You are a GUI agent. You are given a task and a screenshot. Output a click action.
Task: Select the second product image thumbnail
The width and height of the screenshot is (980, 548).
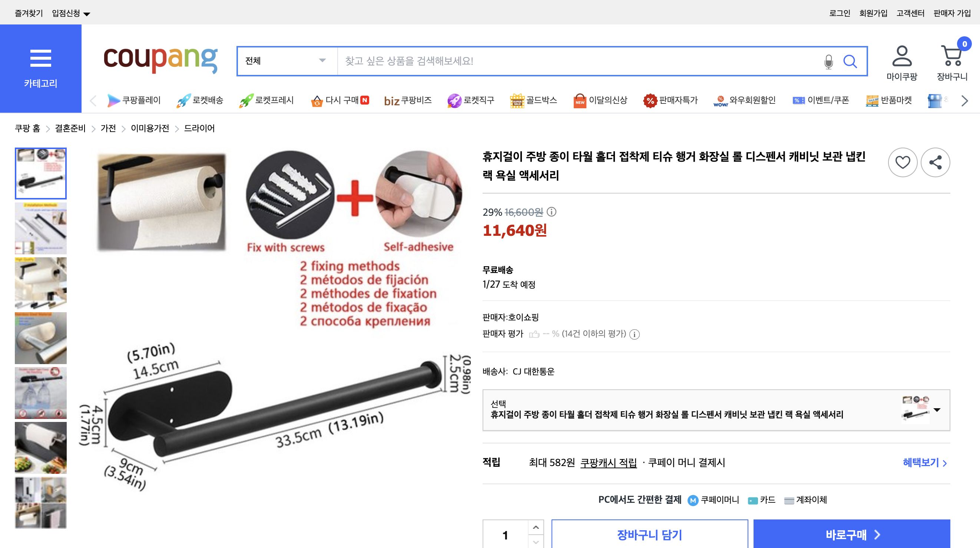[x=40, y=228]
